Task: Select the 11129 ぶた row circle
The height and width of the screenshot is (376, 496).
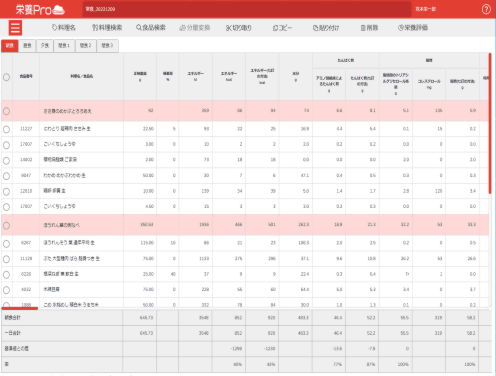Action: coord(6,259)
